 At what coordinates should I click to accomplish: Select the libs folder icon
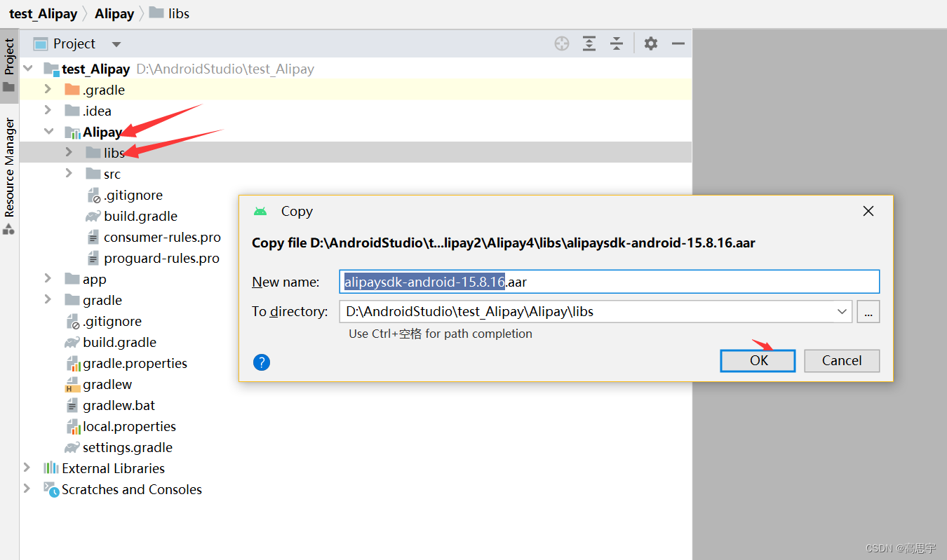[93, 152]
